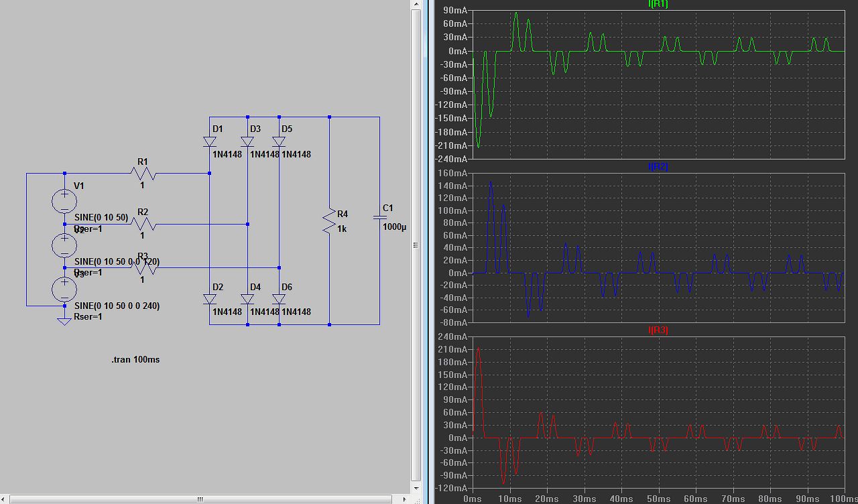This screenshot has height=504, width=858.
Task: Select the D1 diode symbol
Action: pyautogui.click(x=209, y=141)
